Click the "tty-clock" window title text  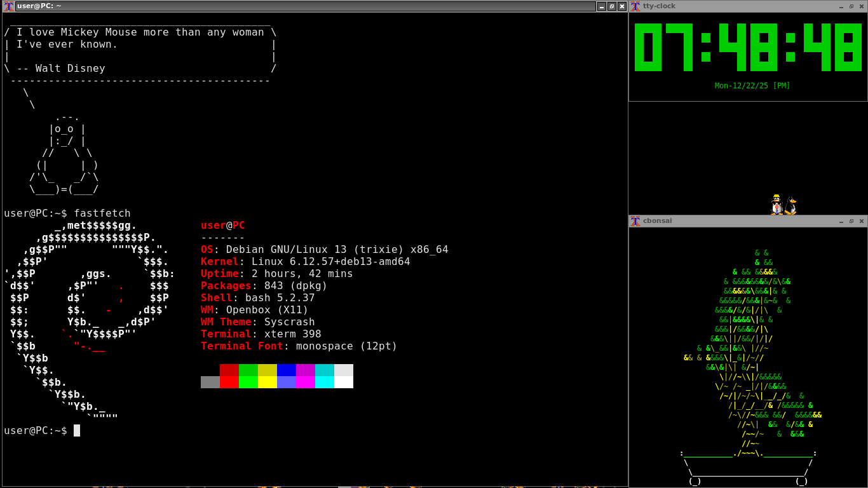pyautogui.click(x=659, y=6)
